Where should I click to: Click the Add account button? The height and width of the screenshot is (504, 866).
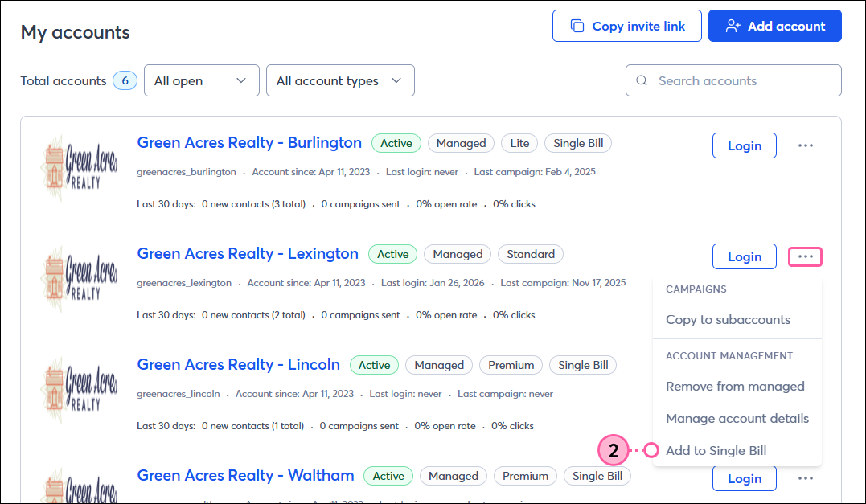point(775,26)
